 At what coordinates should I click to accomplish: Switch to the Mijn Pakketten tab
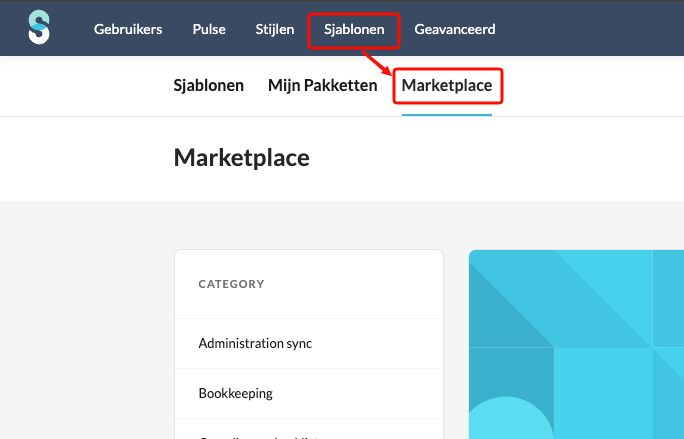tap(322, 86)
